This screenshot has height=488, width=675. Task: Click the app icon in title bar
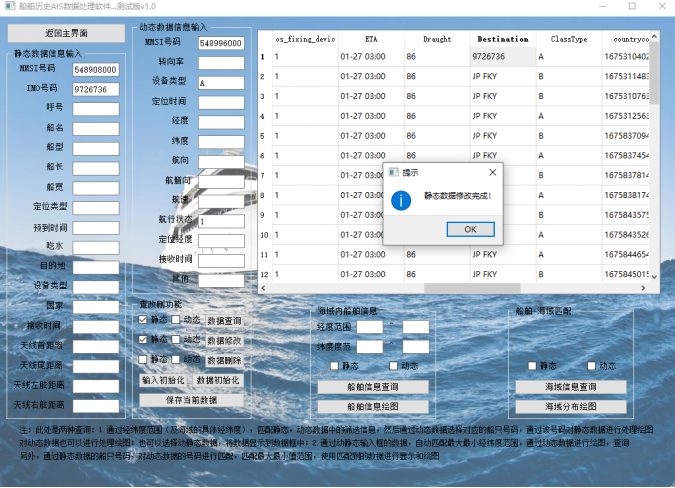point(8,6)
